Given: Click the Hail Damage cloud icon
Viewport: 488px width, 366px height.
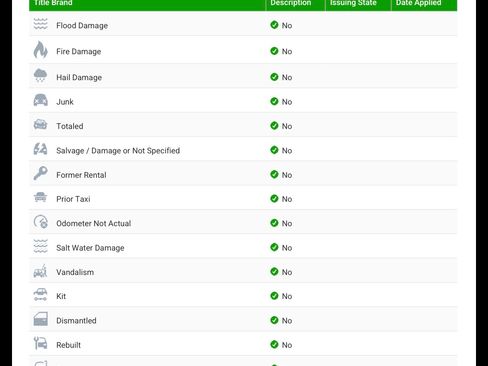Looking at the screenshot, I should pos(40,76).
